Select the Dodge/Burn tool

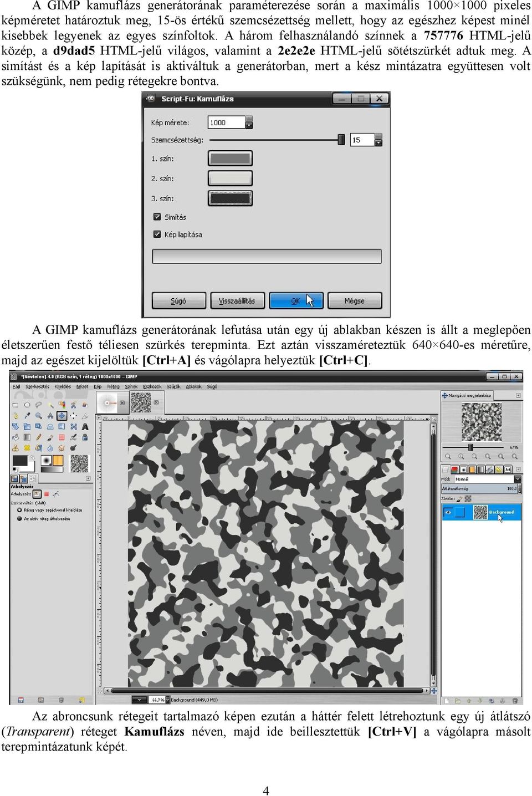74,448
